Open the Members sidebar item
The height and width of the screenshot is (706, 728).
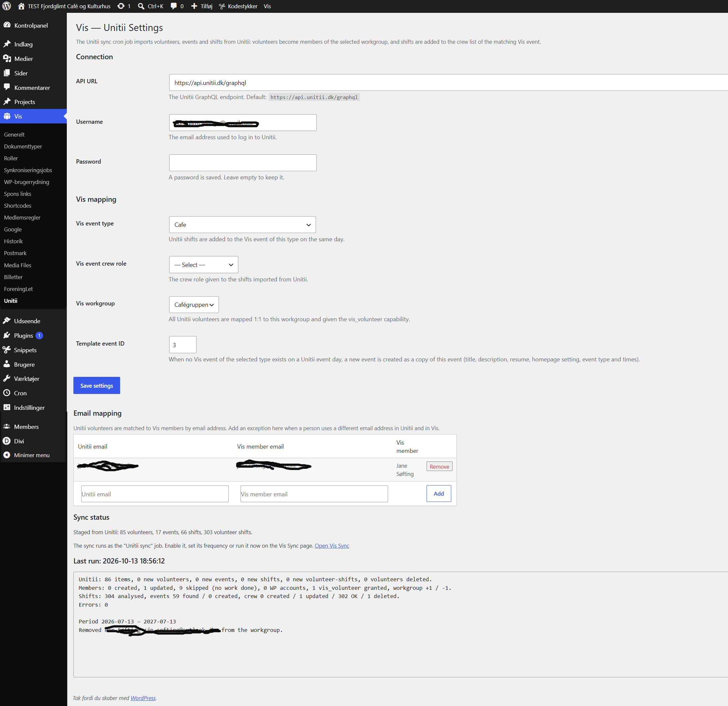point(26,427)
